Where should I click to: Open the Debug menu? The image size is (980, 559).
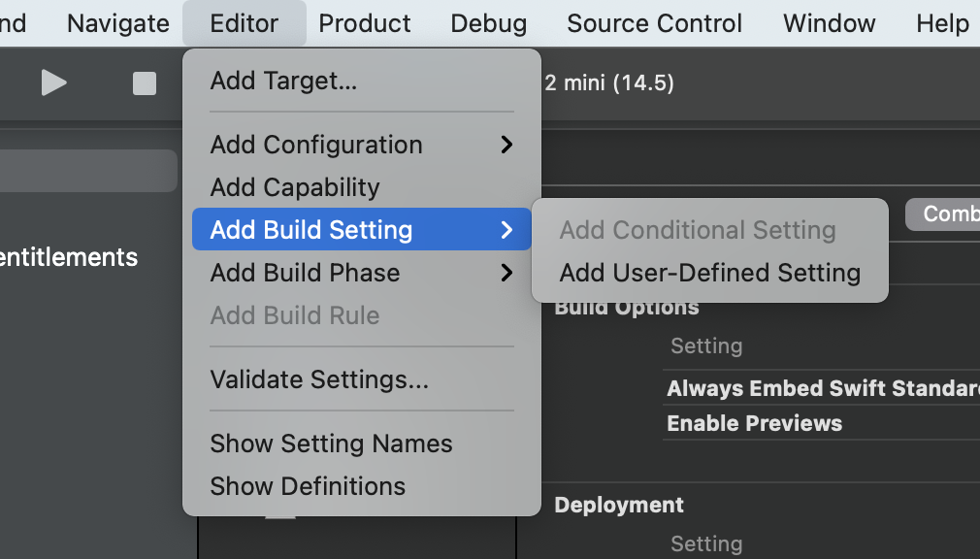[x=489, y=23]
